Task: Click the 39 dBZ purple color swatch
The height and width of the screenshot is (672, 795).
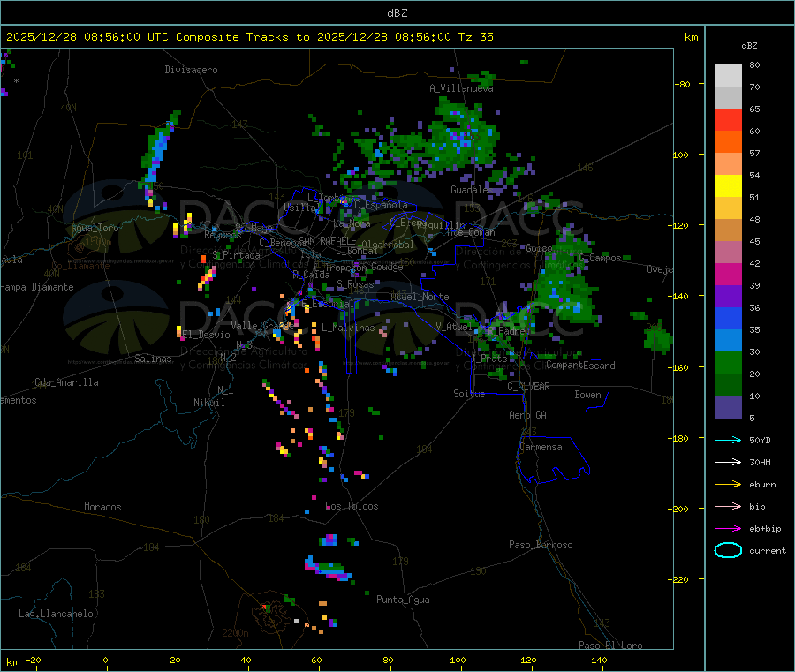Action: point(728,297)
